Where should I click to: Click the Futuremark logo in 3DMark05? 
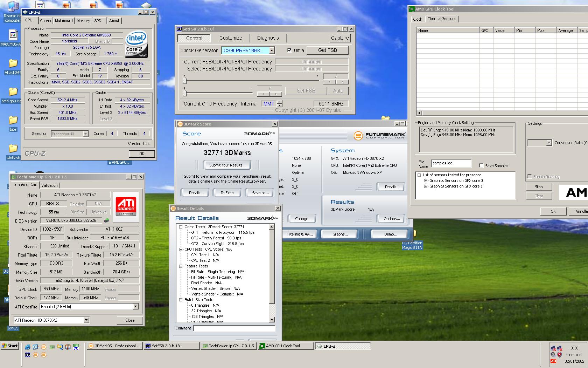pos(379,136)
